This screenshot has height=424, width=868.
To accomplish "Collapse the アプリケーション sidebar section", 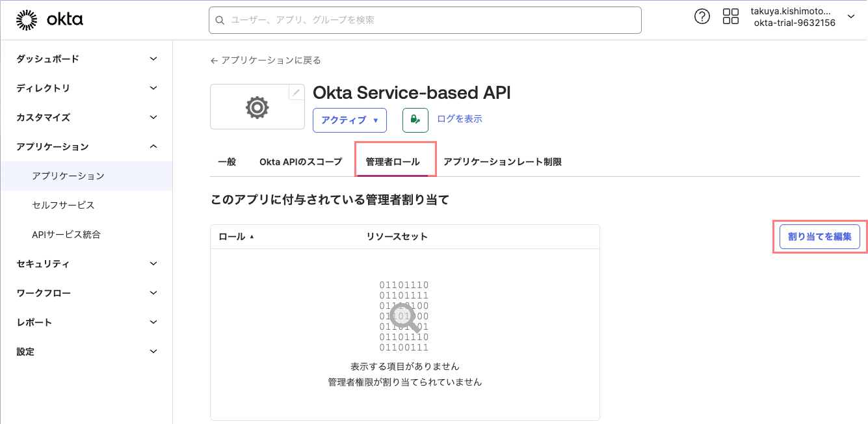I will pyautogui.click(x=86, y=146).
